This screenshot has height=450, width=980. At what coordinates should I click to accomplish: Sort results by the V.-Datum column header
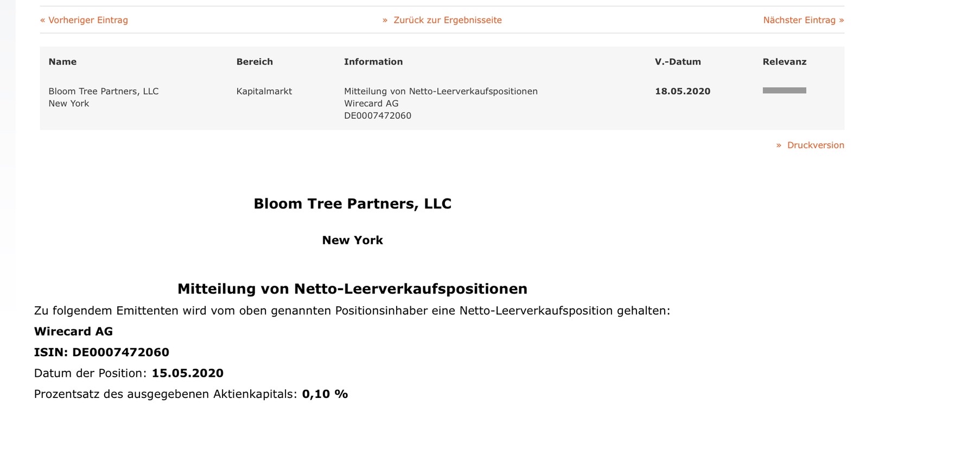click(677, 62)
